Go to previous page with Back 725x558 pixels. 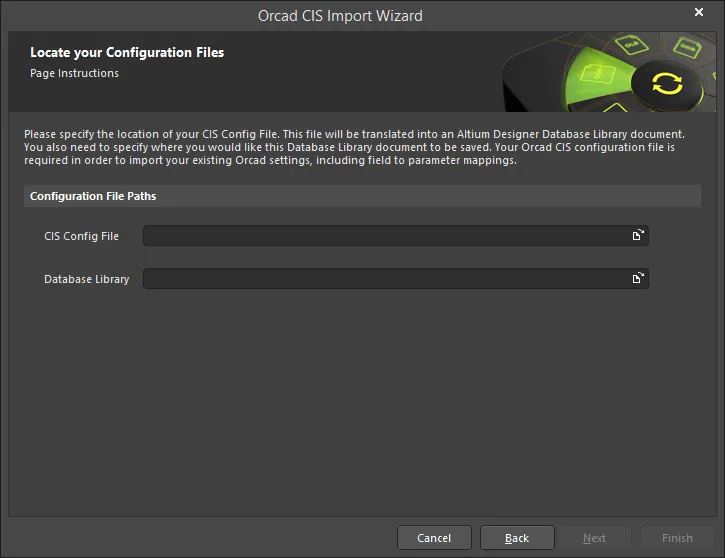tap(517, 538)
